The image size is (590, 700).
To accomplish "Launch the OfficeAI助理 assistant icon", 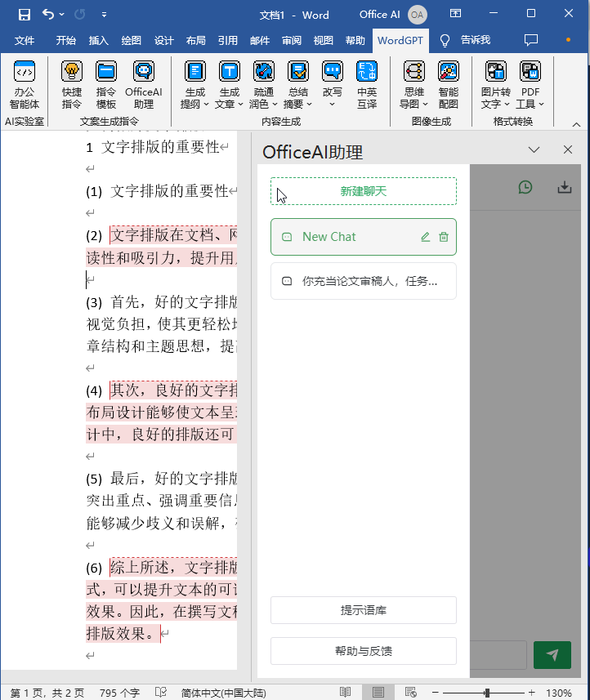I will point(144,85).
